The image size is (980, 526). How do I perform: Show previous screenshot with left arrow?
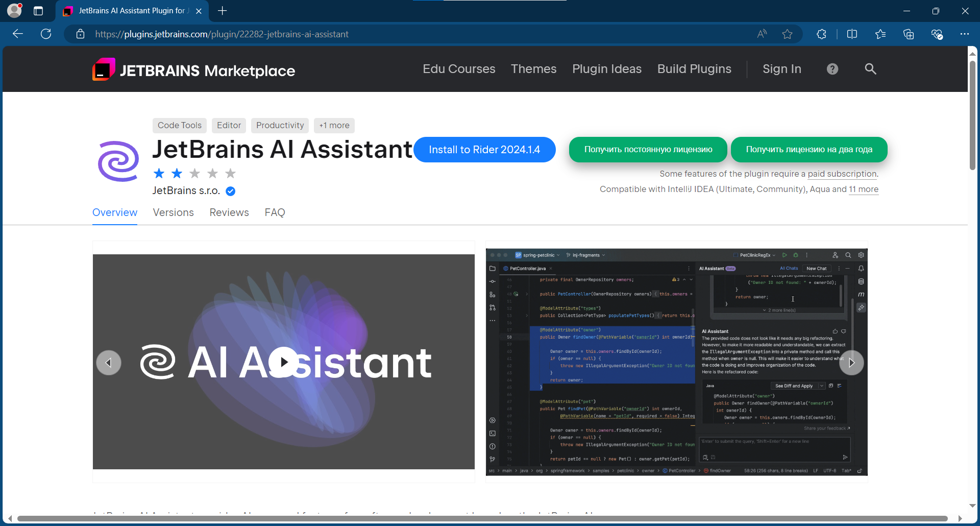(x=109, y=363)
